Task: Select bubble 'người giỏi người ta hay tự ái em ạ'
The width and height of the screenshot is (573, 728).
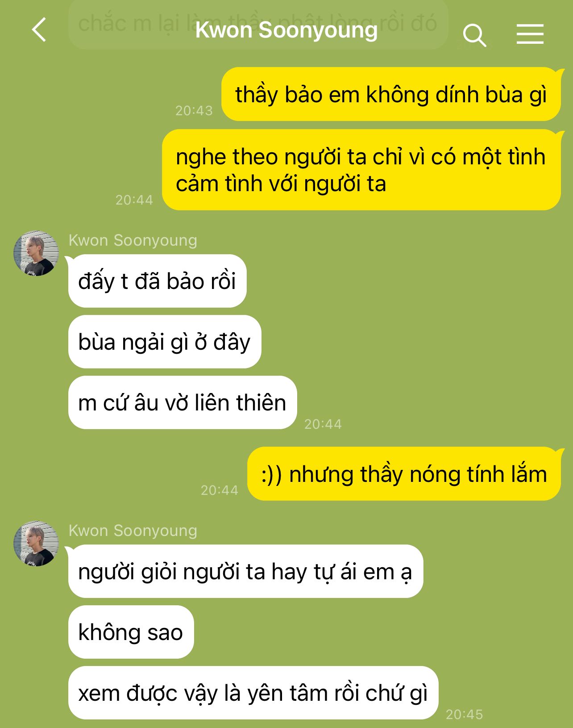Action: click(245, 571)
